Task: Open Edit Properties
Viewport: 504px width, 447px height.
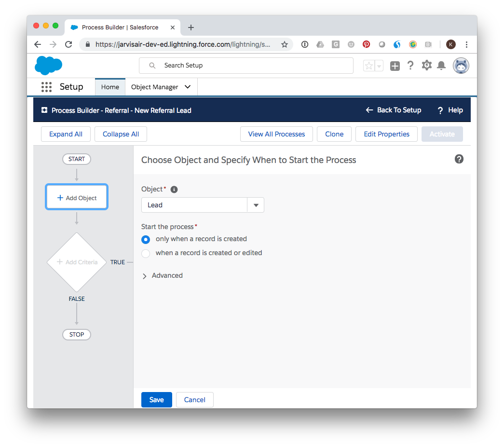Action: (x=386, y=134)
